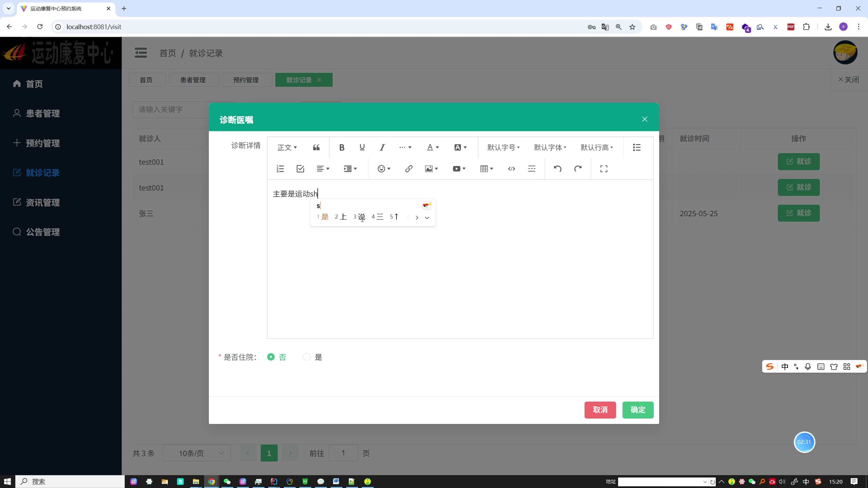The image size is (868, 488).
Task: Undo the last edit
Action: coord(557,169)
